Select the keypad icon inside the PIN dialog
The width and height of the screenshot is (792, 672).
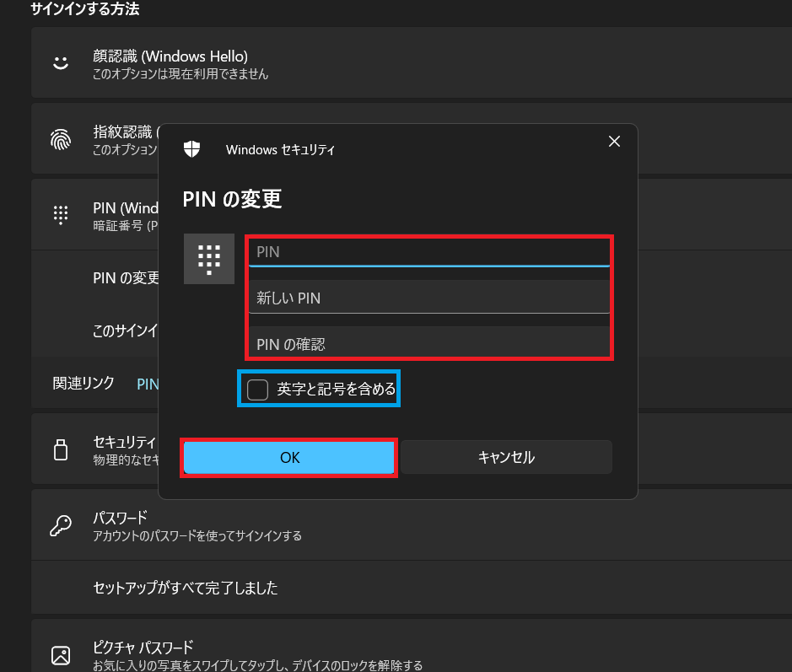pos(208,259)
